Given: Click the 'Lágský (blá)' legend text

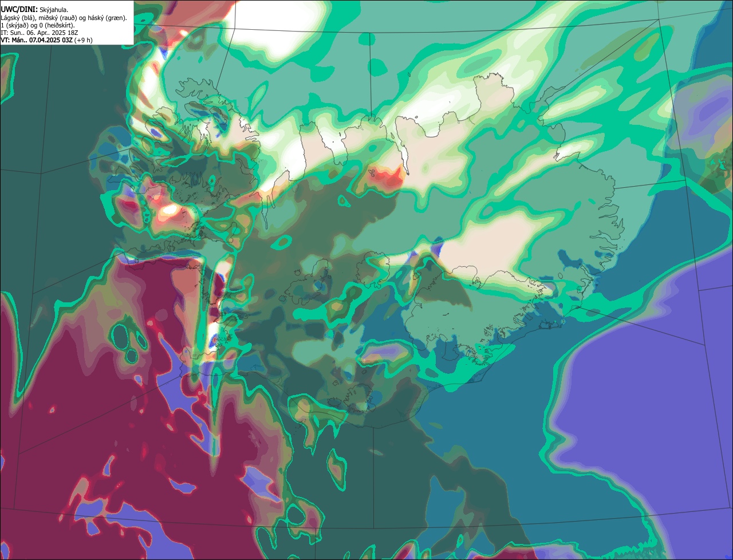Looking at the screenshot, I should click(18, 18).
